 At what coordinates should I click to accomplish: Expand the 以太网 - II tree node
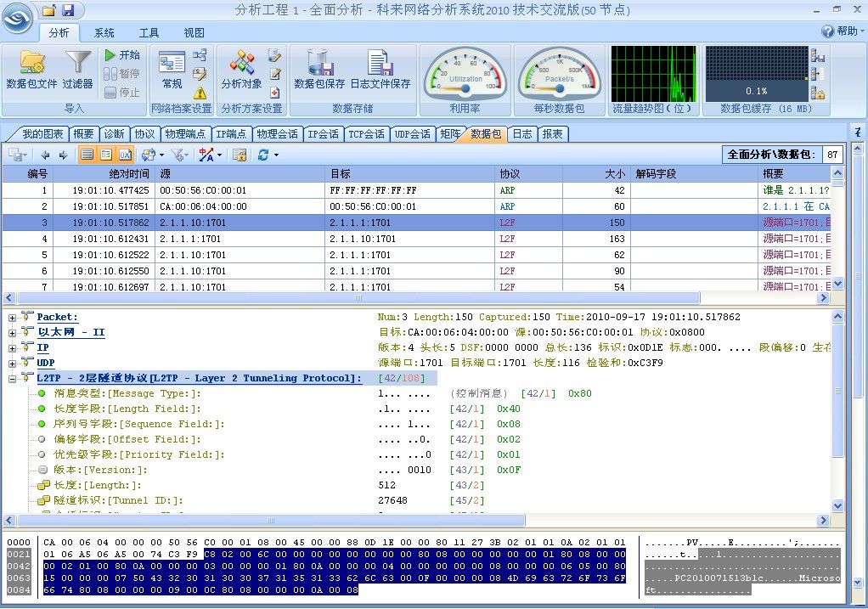tap(13, 332)
